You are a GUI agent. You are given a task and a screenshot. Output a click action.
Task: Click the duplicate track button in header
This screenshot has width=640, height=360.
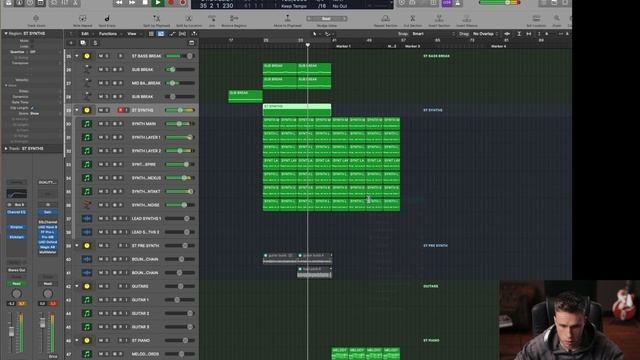[x=83, y=43]
